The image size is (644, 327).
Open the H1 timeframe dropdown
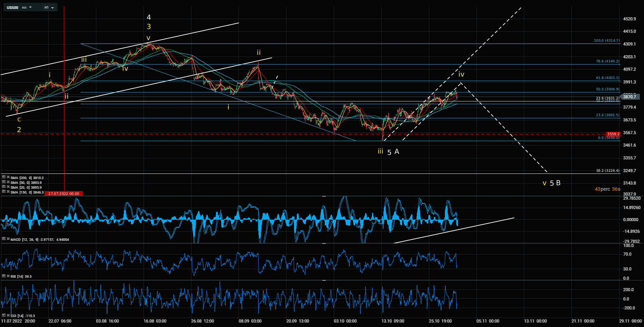tap(49, 7)
